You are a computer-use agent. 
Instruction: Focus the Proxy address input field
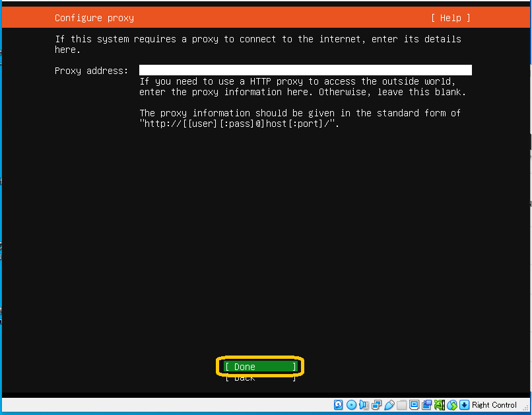coord(305,70)
